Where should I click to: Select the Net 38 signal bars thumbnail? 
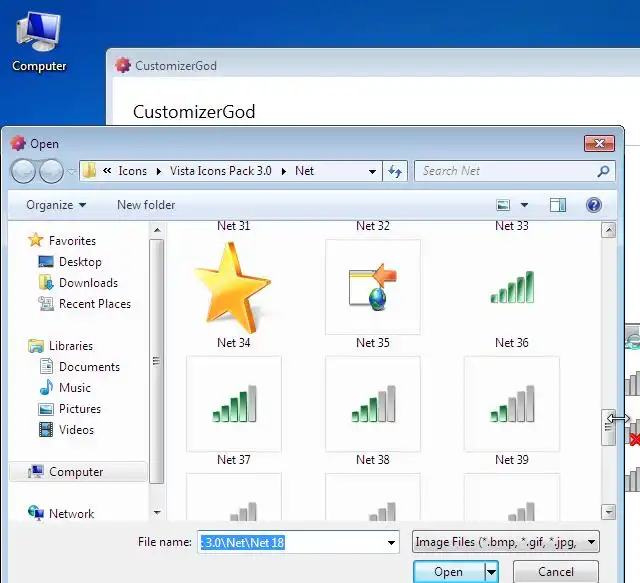373,404
